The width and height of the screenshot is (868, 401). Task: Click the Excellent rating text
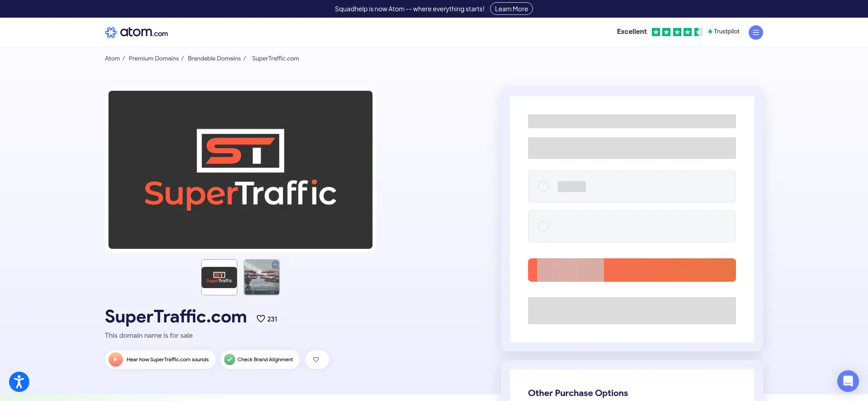(632, 32)
